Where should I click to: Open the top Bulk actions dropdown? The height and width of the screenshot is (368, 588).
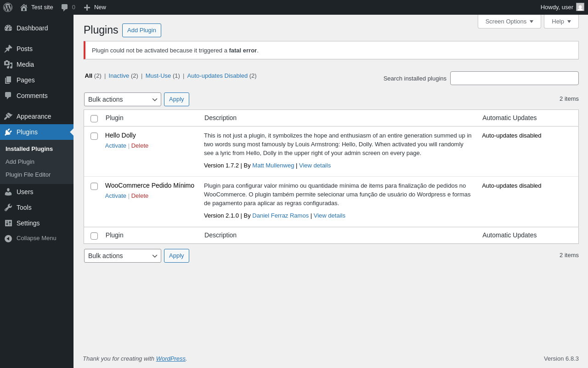pos(123,99)
